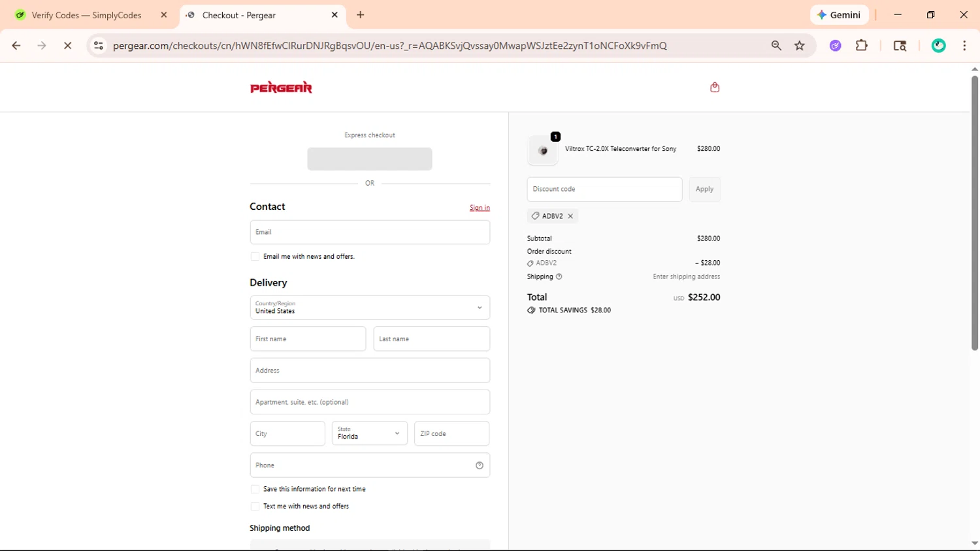Focus the Phone input field
980x551 pixels.
tap(370, 465)
